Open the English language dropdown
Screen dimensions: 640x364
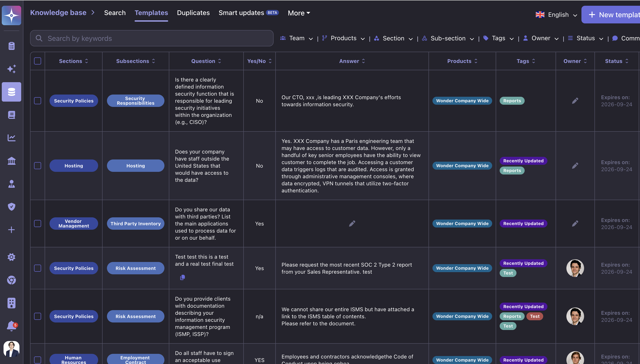[556, 15]
